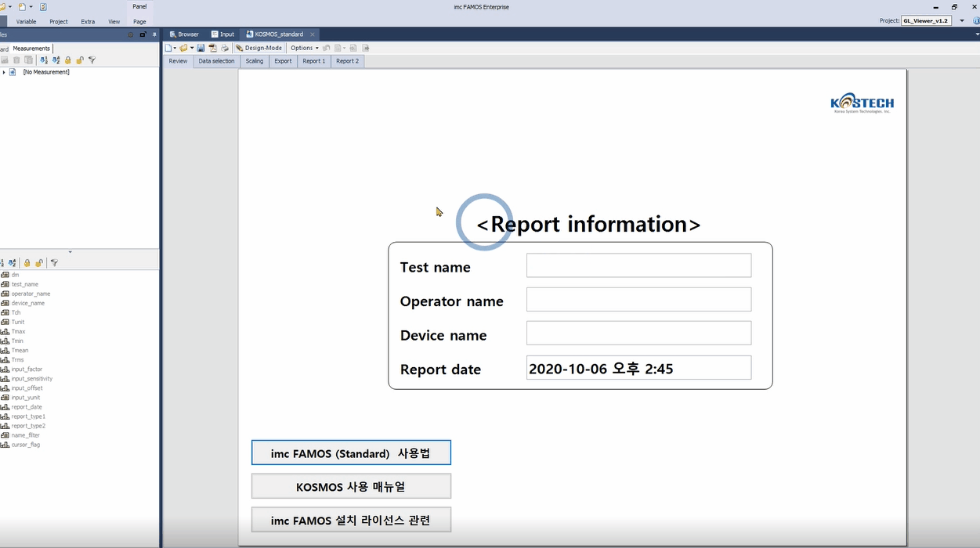Select the input_sensitivity variable in the list

pyautogui.click(x=32, y=379)
